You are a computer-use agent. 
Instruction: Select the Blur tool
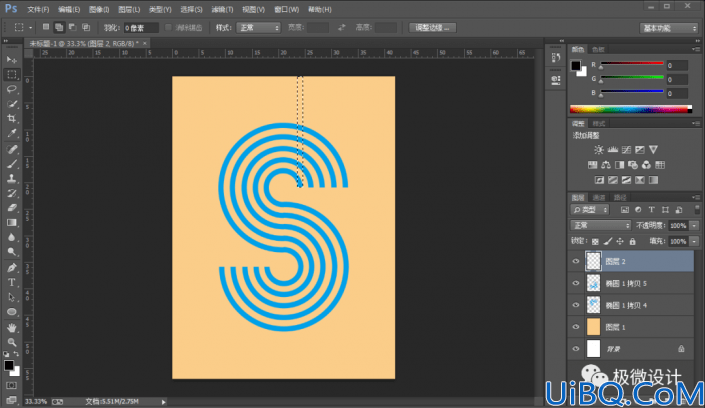[12, 238]
